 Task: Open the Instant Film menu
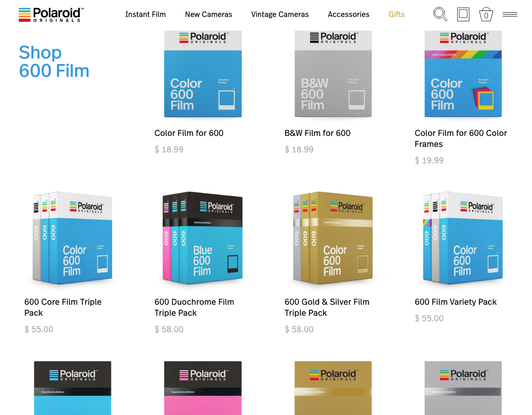coord(146,15)
